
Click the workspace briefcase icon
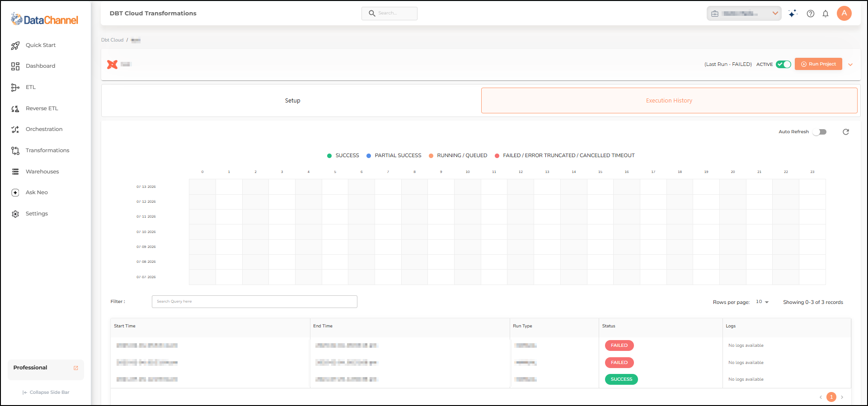pyautogui.click(x=715, y=14)
